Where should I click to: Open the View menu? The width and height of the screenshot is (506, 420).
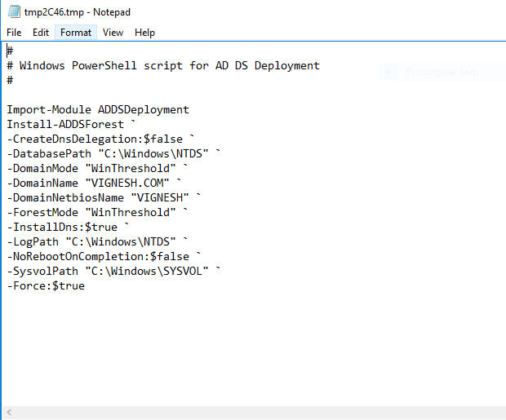point(113,33)
